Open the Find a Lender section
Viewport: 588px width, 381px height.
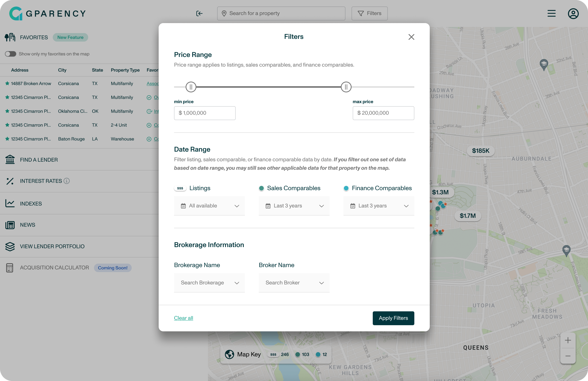39,160
